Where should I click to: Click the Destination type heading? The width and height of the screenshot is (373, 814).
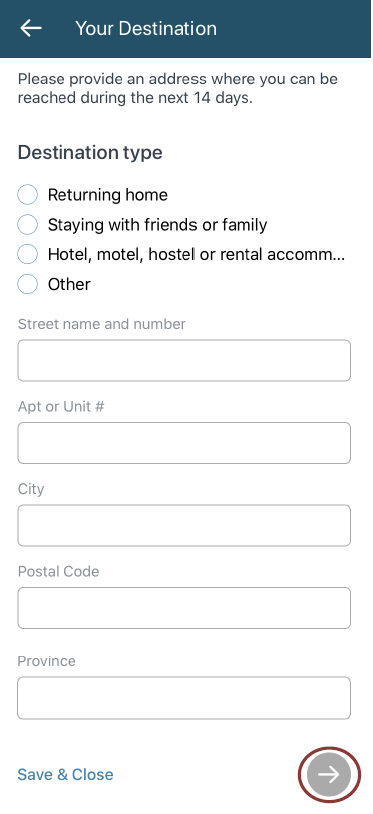pos(90,153)
